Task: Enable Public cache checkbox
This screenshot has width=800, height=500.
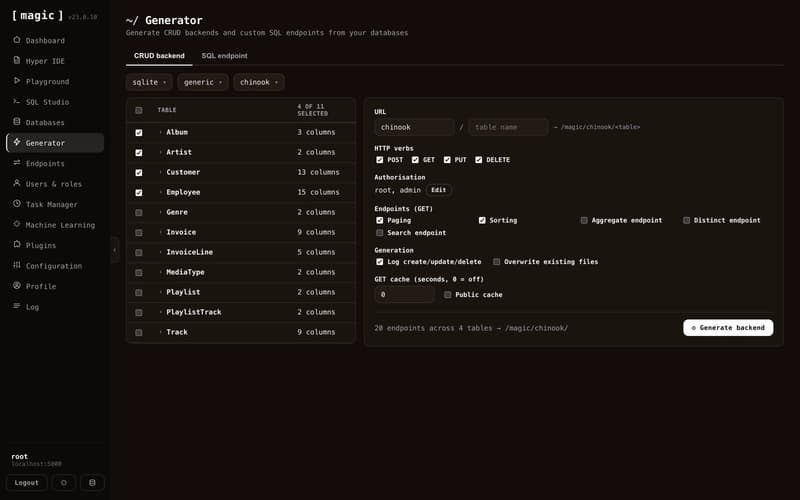Action: (x=447, y=295)
